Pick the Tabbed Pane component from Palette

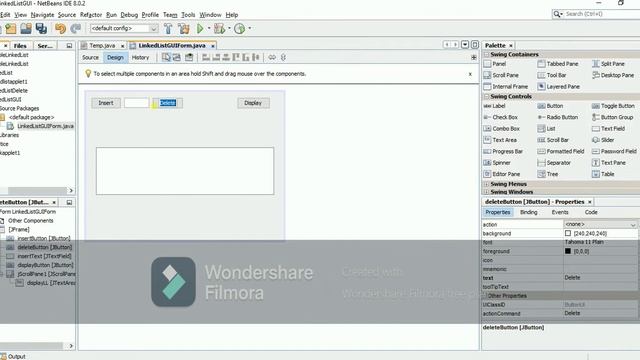[558, 64]
